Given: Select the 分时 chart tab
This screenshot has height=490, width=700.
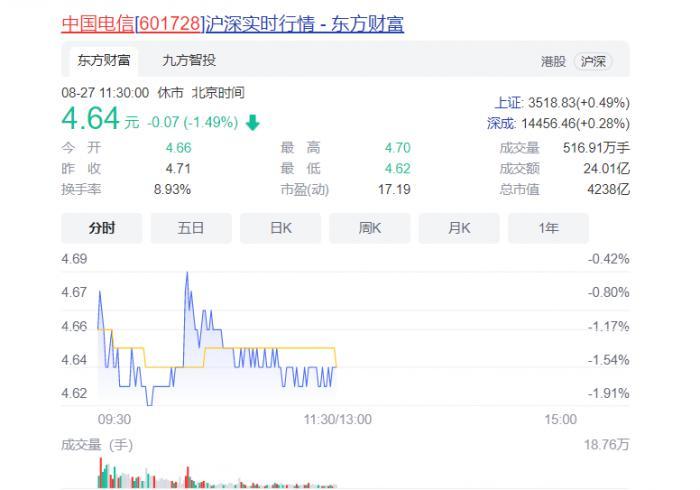Looking at the screenshot, I should point(102,228).
